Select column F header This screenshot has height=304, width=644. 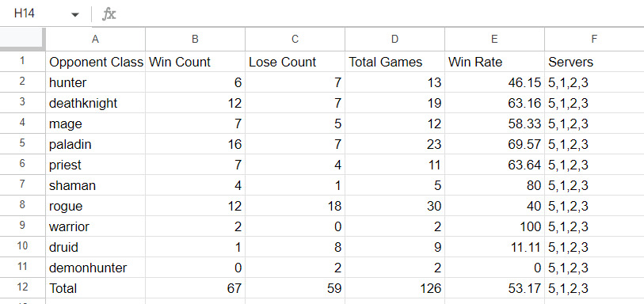pyautogui.click(x=594, y=39)
